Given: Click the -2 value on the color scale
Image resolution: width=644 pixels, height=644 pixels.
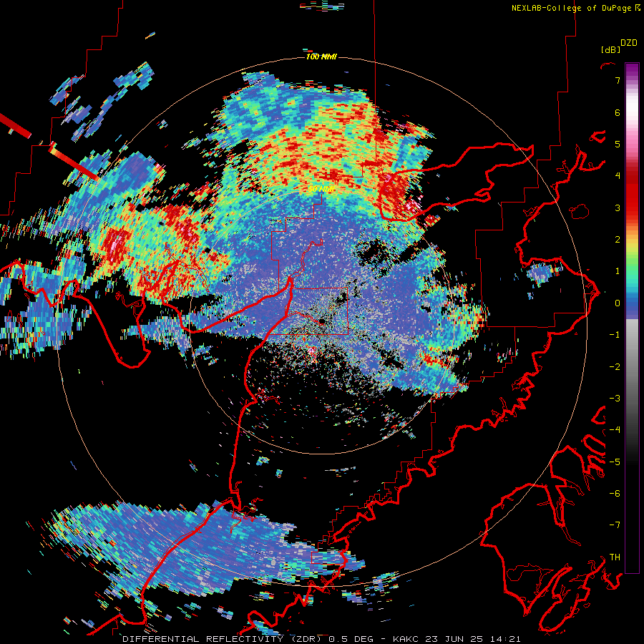Looking at the screenshot, I should tap(615, 367).
